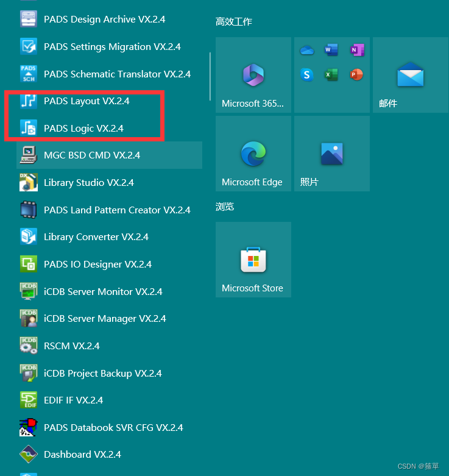The width and height of the screenshot is (449, 476).
Task: Open Dashboard VX.2.4 entry
Action: coord(82,455)
